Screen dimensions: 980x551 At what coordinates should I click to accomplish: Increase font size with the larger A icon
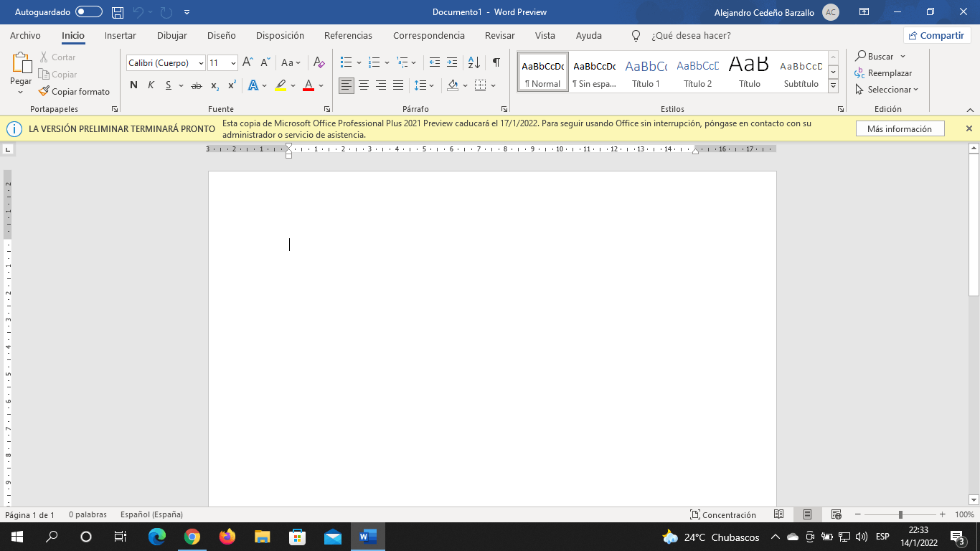(x=248, y=62)
